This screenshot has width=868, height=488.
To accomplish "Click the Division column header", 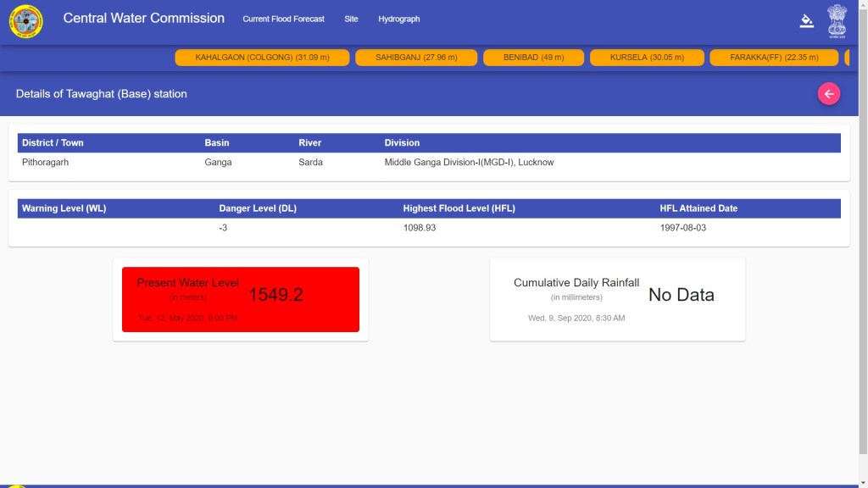I will pyautogui.click(x=402, y=143).
